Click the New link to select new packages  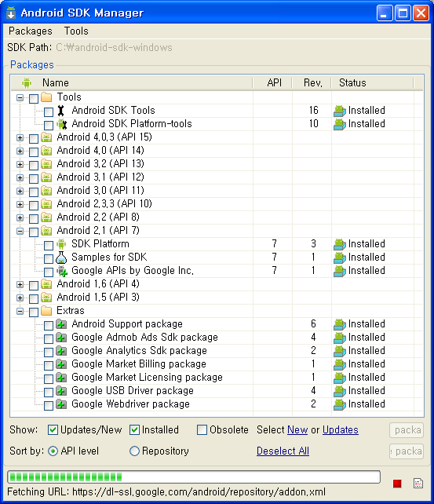pos(297,429)
